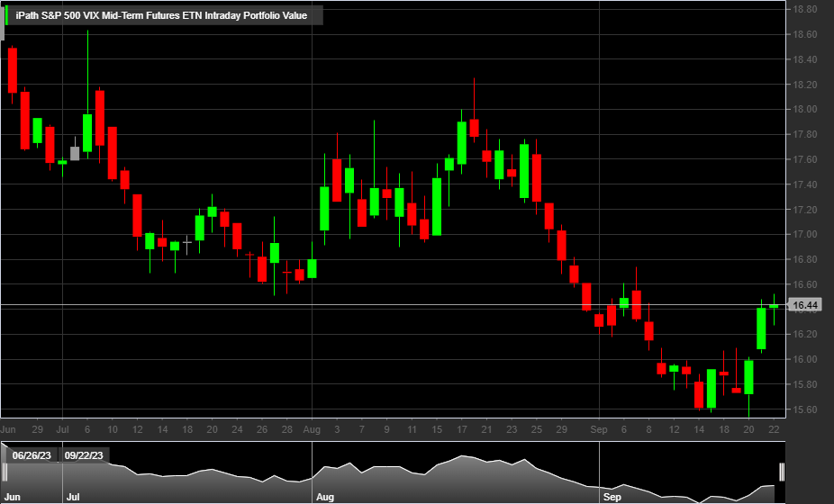834x504 pixels.
Task: Click the 09/22/23 end date field
Action: 84,455
